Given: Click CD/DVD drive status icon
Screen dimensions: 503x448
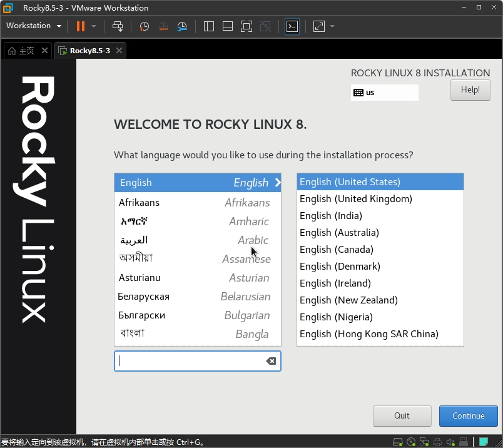Looking at the screenshot, I should click(x=411, y=442).
